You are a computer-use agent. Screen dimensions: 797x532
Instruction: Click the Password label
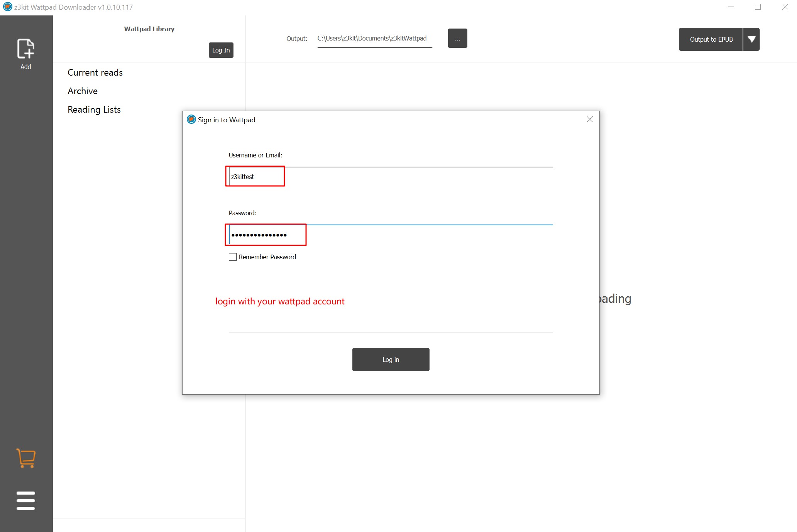pyautogui.click(x=242, y=213)
